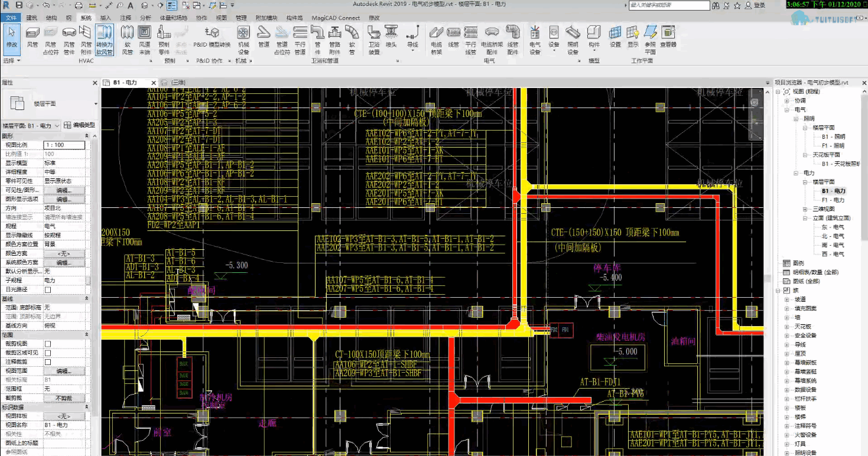
Task: Open the 查看器 work plane viewer
Action: [x=668, y=37]
